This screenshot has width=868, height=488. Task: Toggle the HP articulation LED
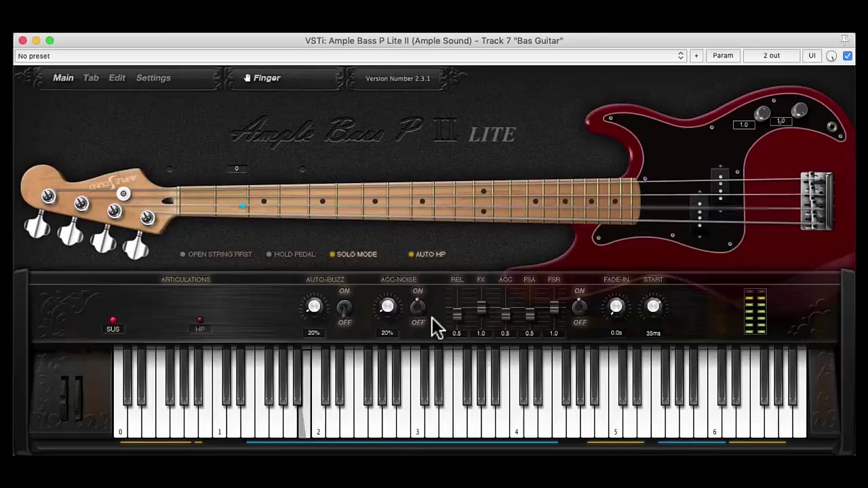[199, 320]
